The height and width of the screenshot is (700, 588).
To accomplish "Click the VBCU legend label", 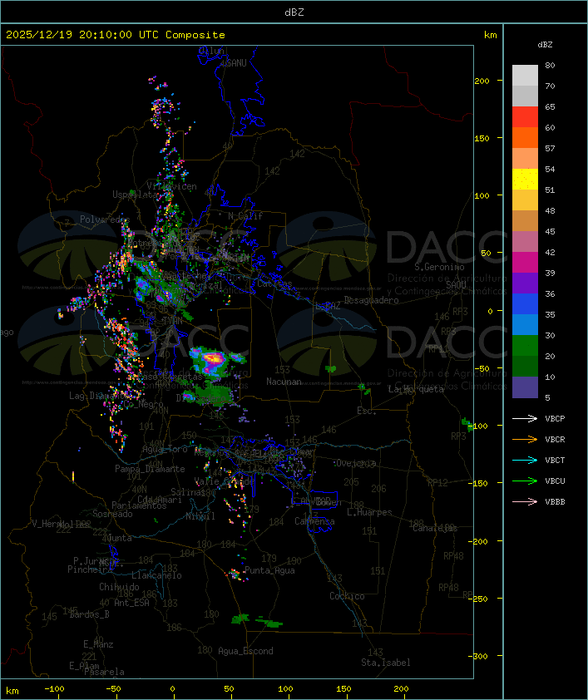I will tap(555, 481).
